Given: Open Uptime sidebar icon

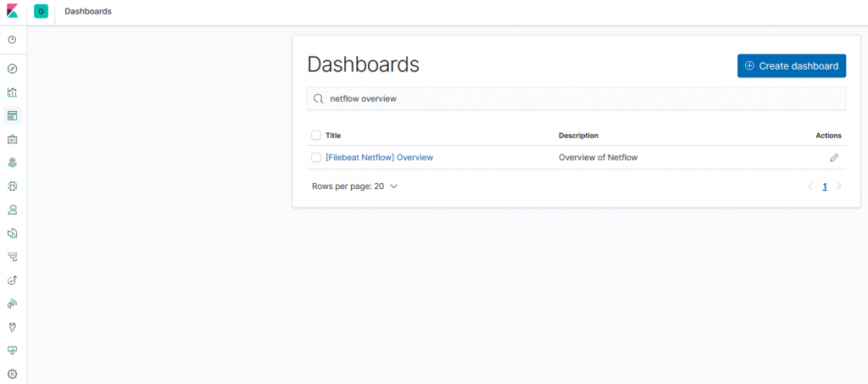Looking at the screenshot, I should click(12, 281).
